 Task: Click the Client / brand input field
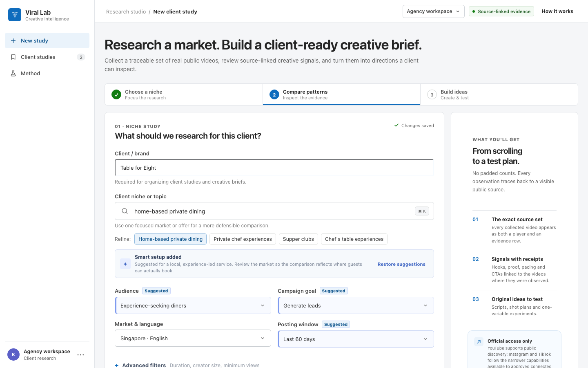click(274, 168)
